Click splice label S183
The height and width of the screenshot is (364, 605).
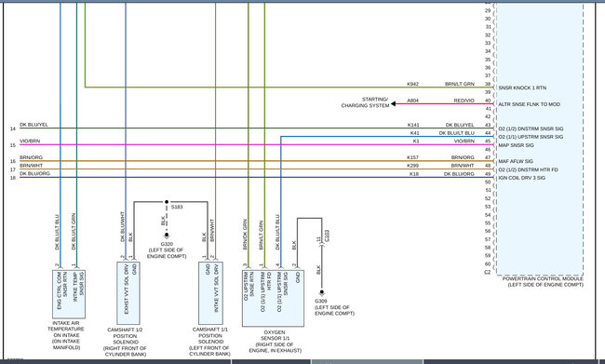click(177, 207)
